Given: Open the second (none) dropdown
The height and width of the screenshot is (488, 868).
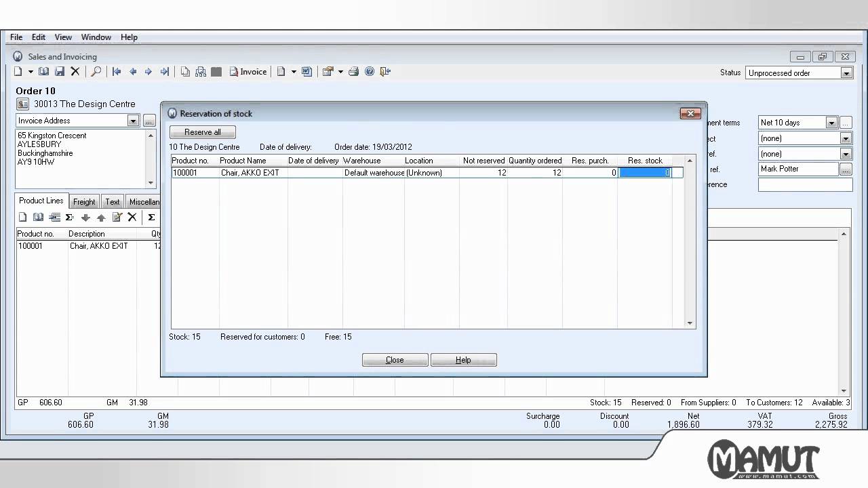Looking at the screenshot, I should point(846,154).
